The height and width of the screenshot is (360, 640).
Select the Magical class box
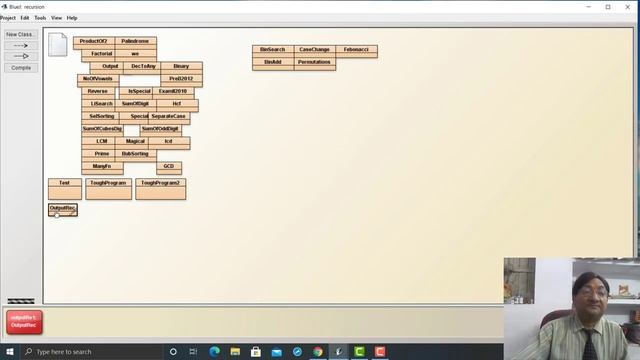click(x=131, y=143)
